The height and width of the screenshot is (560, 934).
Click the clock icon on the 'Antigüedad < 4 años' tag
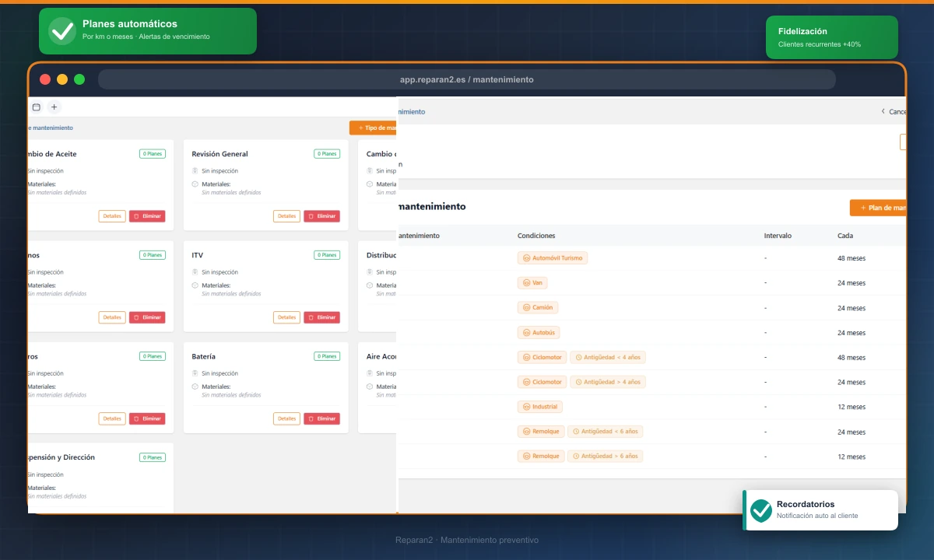(578, 358)
